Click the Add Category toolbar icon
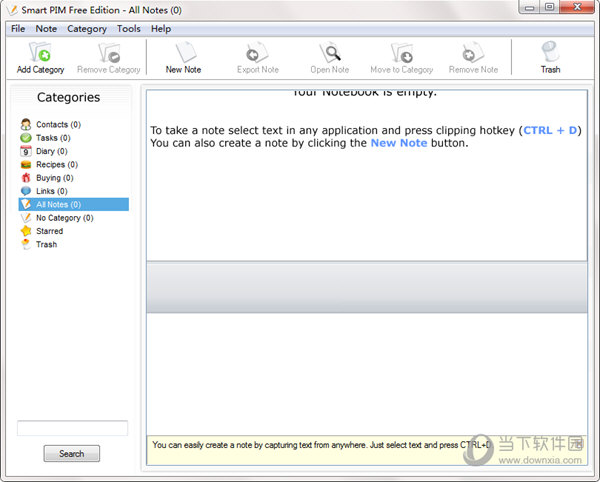The width and height of the screenshot is (600, 482). [40, 52]
